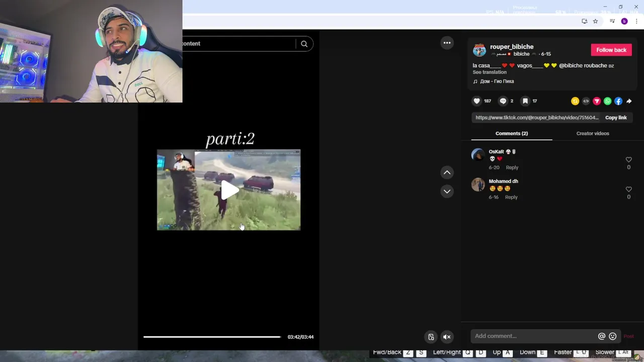Like Mohamed dh's comment heart

click(x=628, y=190)
